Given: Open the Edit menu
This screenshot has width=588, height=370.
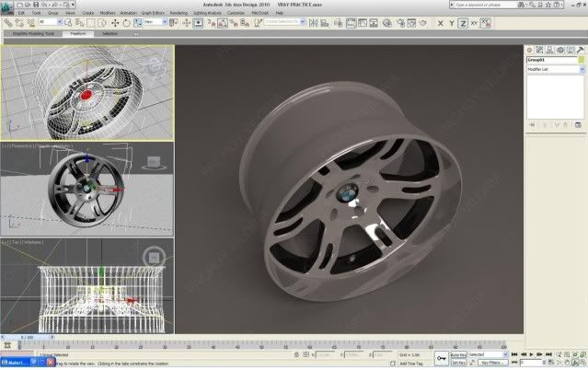Looking at the screenshot, I should [x=21, y=13].
